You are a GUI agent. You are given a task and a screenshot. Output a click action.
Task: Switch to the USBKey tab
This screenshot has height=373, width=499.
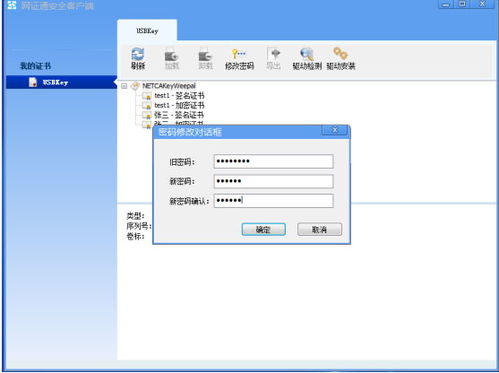coord(147,31)
